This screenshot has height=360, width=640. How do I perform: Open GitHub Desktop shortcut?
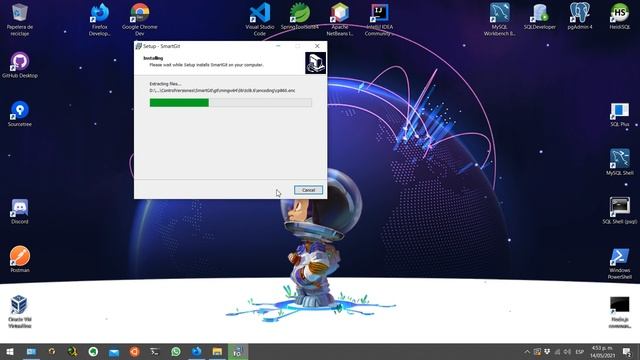tap(20, 65)
